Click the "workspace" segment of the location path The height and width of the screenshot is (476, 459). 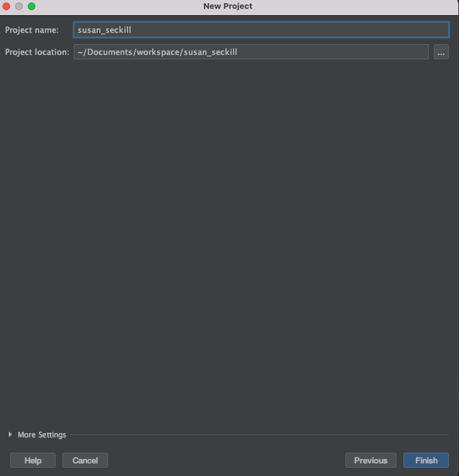[x=158, y=52]
